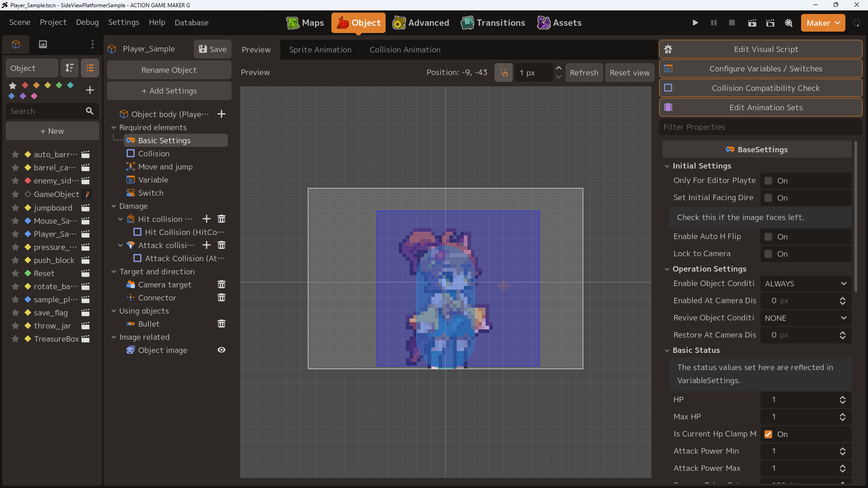
Task: Open scene icon for Player_Sa object
Action: [x=85, y=234]
